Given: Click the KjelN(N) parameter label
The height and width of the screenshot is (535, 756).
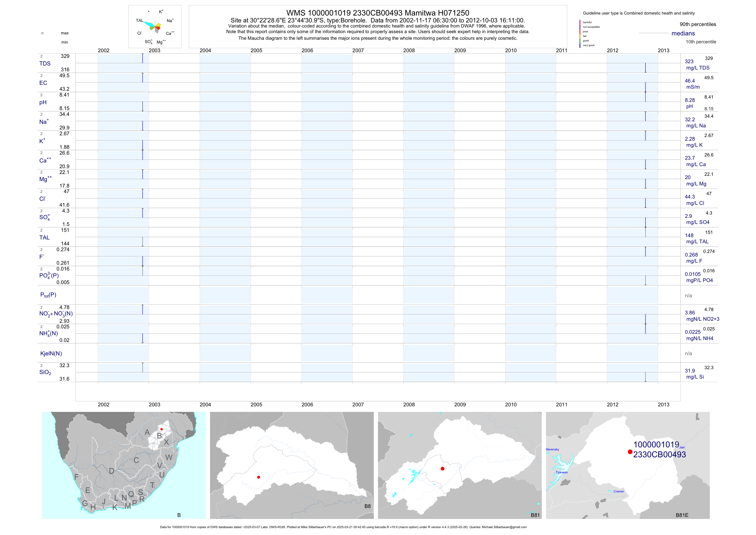Looking at the screenshot, I should coord(51,354).
